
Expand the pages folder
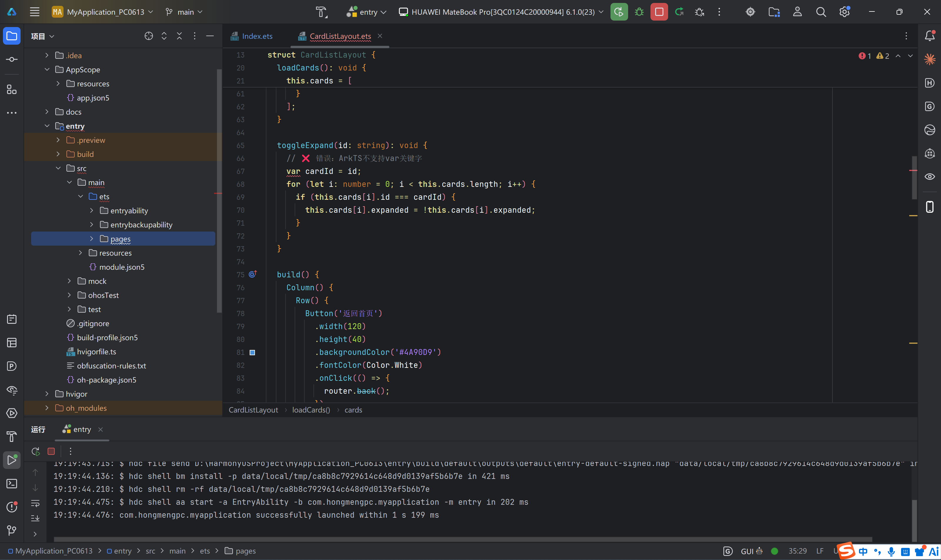tap(91, 239)
